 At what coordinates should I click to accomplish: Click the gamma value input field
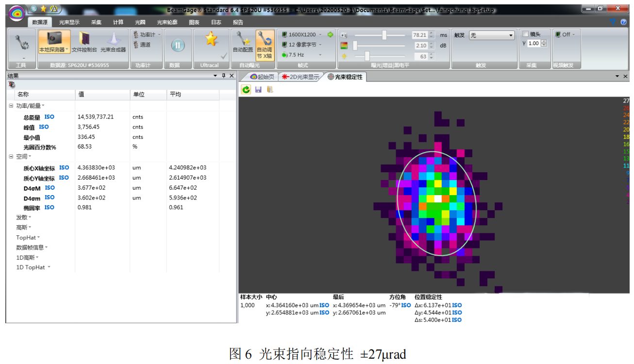tap(533, 44)
